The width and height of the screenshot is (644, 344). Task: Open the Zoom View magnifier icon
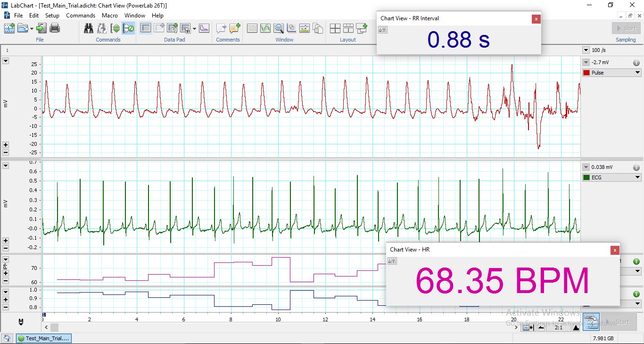(x=279, y=28)
